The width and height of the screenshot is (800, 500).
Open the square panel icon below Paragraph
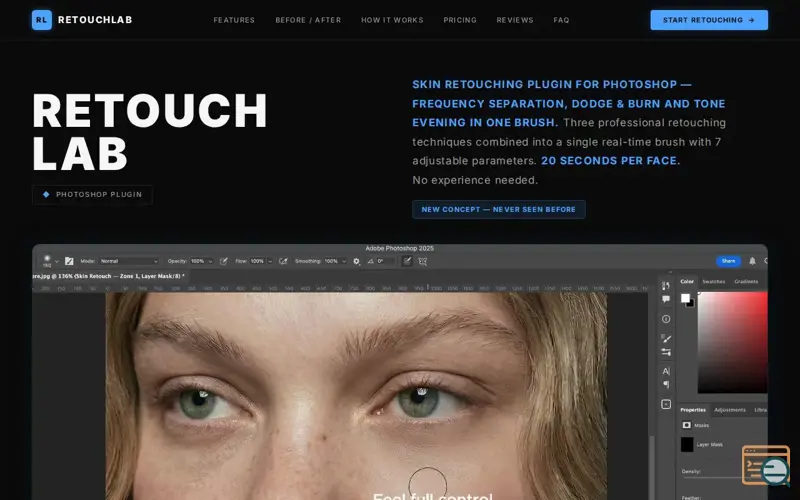pyautogui.click(x=666, y=405)
